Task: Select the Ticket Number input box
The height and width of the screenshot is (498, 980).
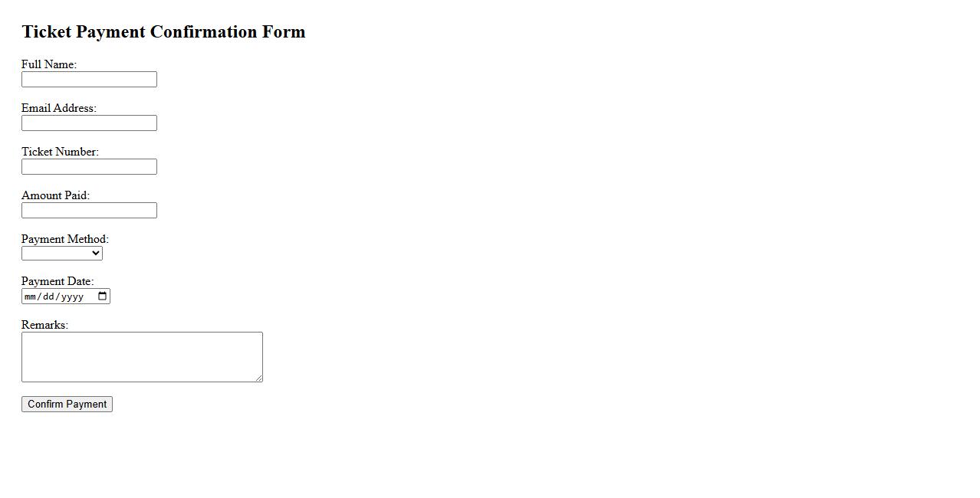Action: click(x=89, y=167)
